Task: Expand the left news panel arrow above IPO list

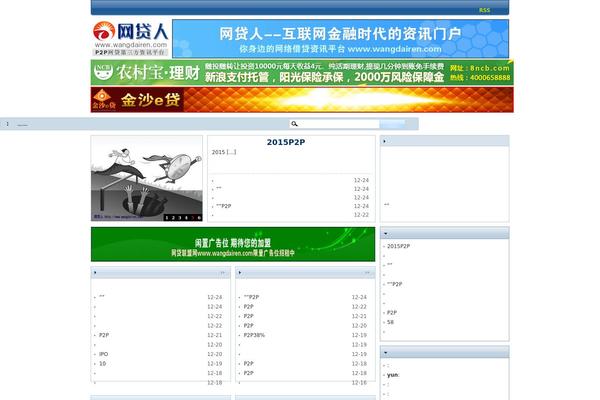Action: 95,273
